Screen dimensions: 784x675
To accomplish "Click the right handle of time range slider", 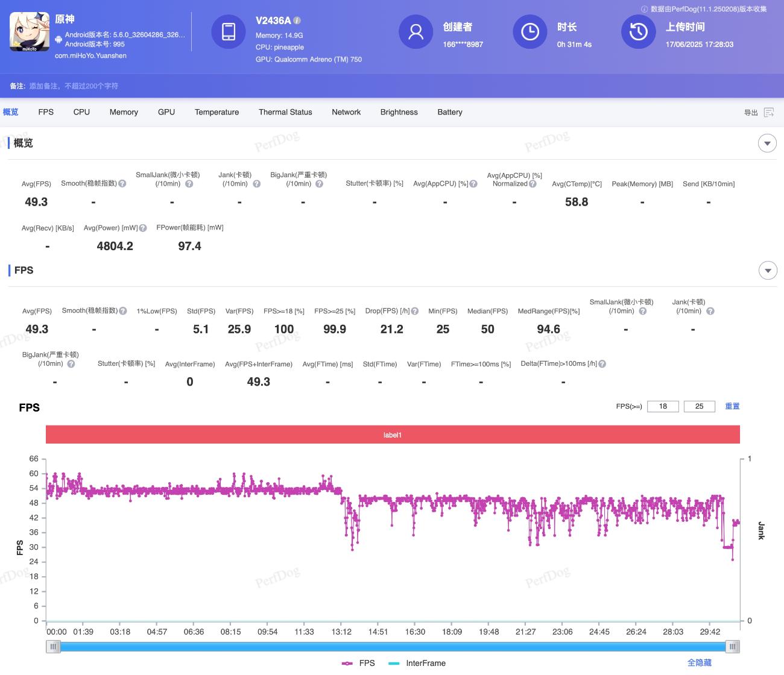I will pos(733,647).
